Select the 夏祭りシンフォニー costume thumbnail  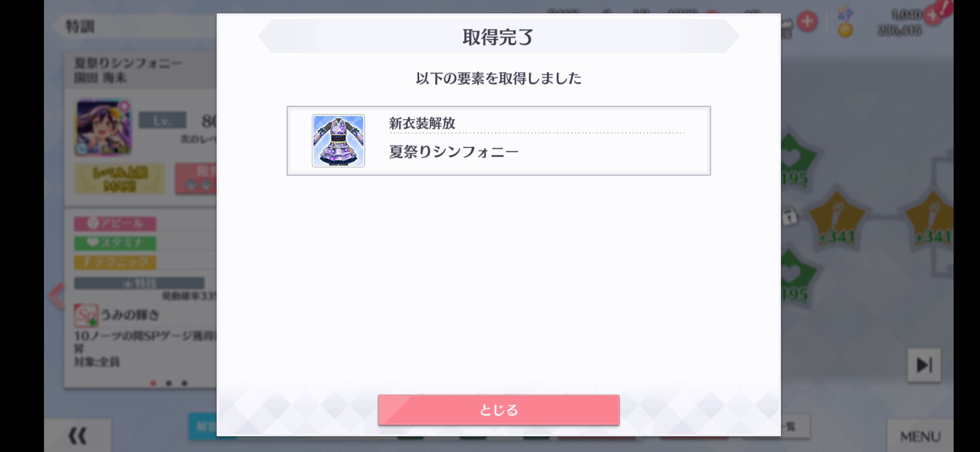338,141
